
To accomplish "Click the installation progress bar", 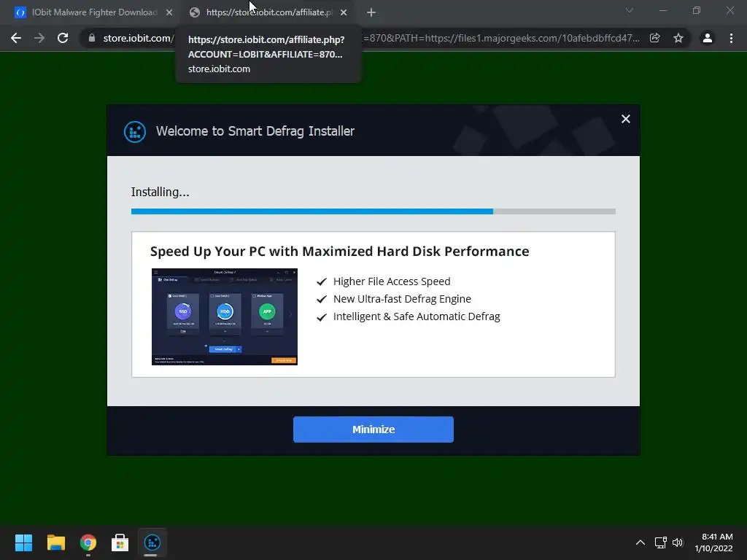I will 373,211.
